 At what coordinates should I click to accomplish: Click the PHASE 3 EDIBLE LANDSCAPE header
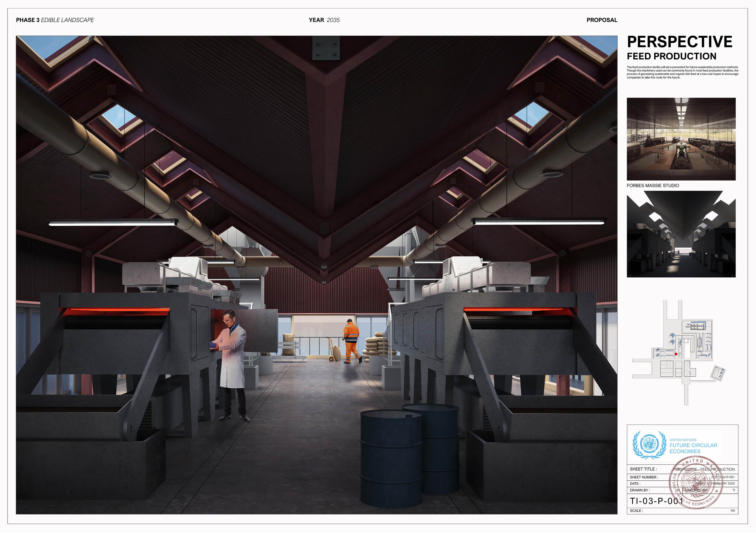[x=55, y=20]
